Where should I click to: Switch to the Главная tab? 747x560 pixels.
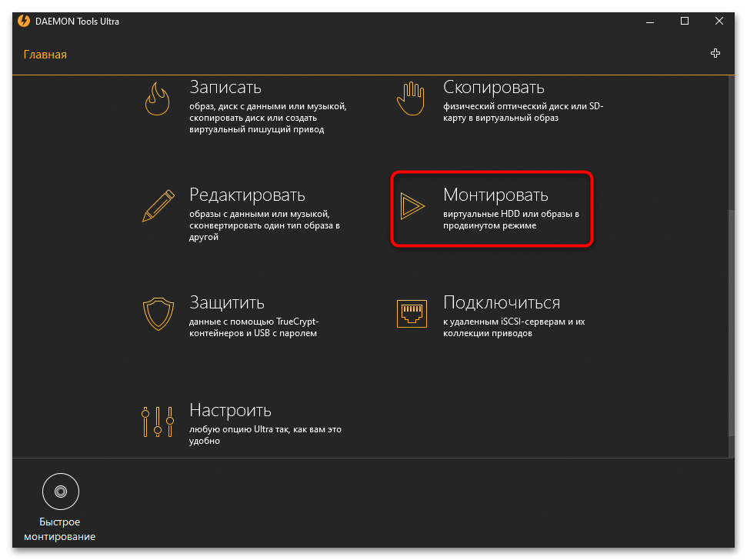pos(45,55)
